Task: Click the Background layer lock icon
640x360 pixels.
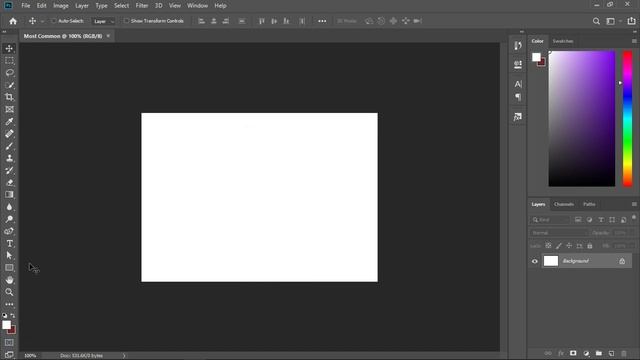Action: pyautogui.click(x=622, y=261)
